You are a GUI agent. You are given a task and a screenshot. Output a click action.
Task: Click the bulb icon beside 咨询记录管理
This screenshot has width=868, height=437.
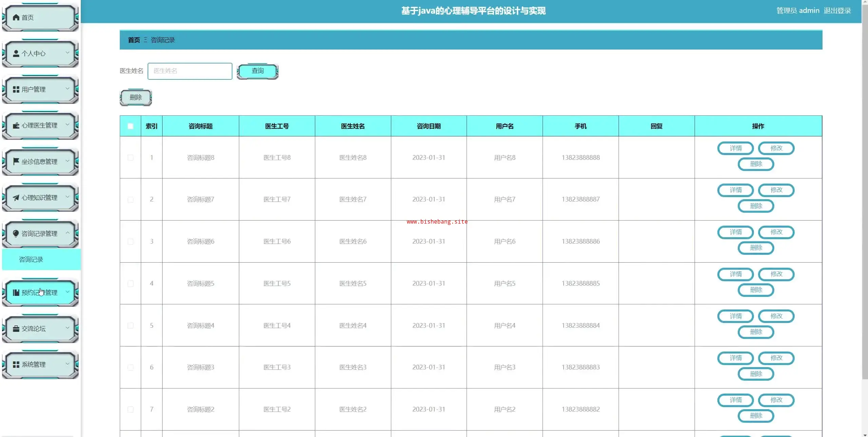click(16, 233)
